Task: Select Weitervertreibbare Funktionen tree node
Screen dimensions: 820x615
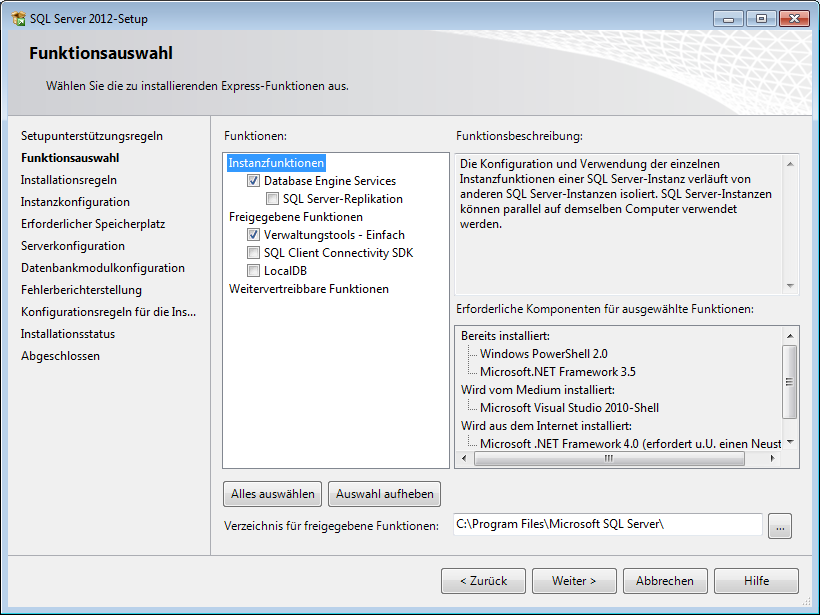Action: 308,289
